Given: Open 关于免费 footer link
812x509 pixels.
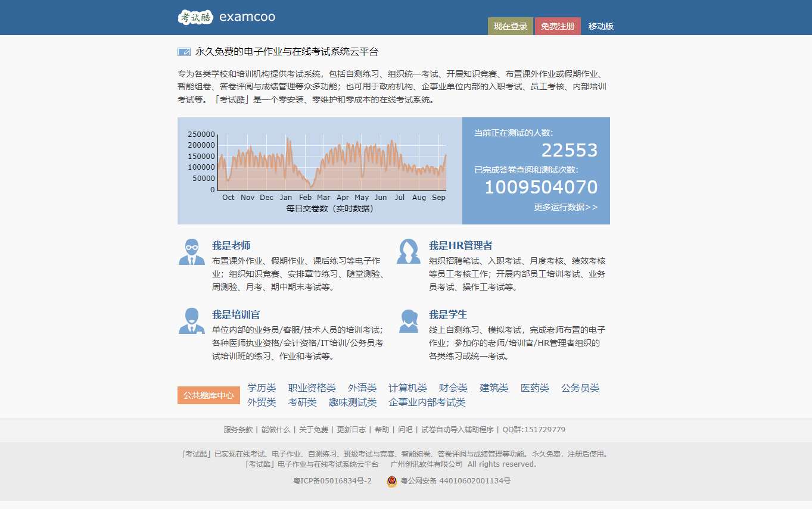Looking at the screenshot, I should tap(313, 430).
